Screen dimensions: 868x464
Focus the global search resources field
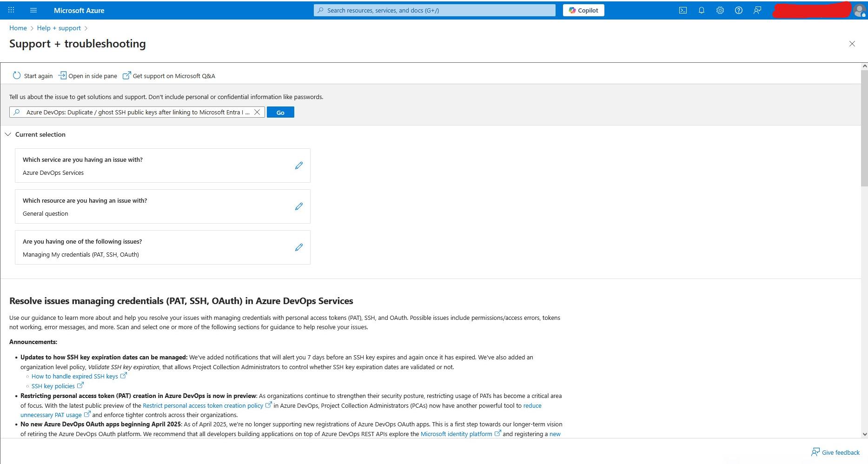(x=435, y=10)
